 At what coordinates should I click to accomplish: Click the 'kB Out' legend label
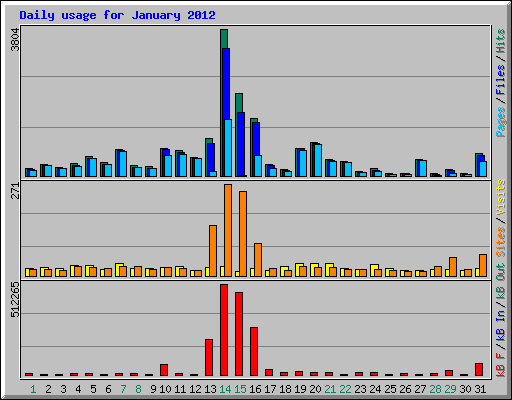[500, 281]
